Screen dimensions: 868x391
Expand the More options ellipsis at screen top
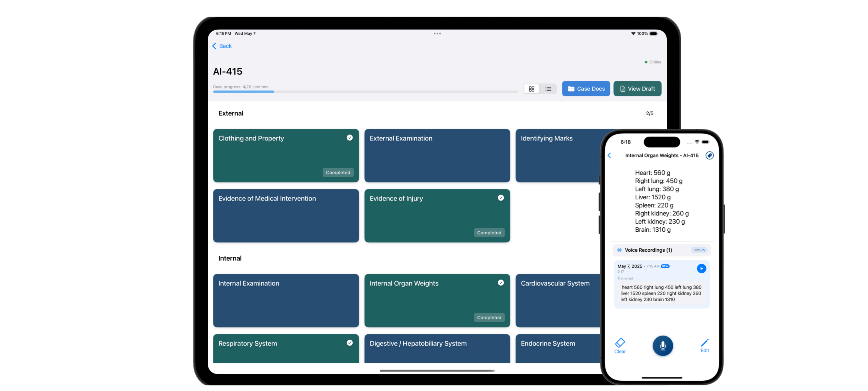tap(437, 33)
